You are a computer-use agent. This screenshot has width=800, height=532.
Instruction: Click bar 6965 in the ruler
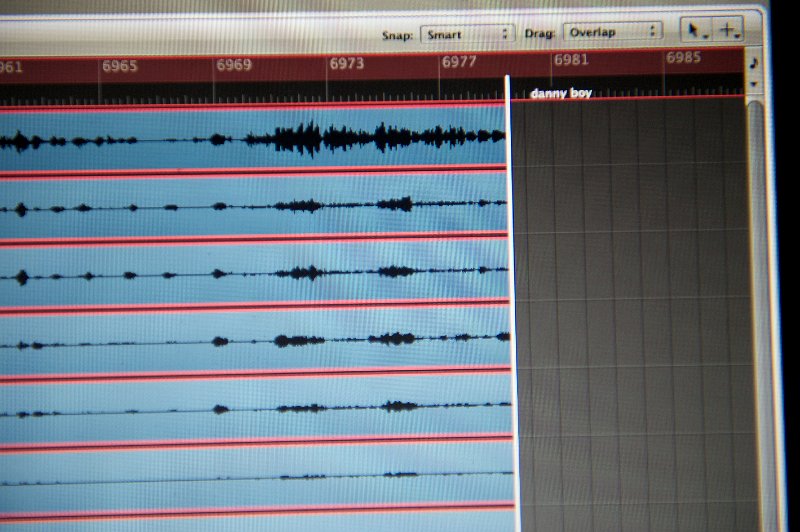tap(120, 66)
